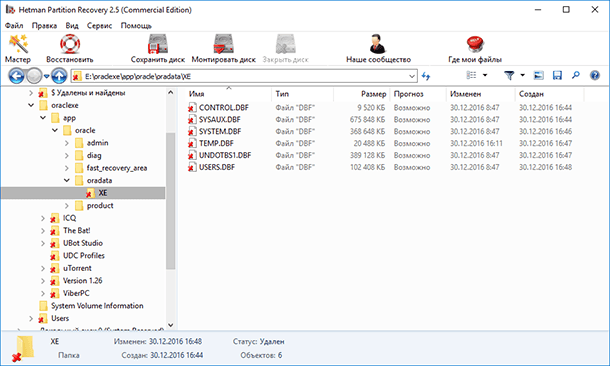
Task: Open the search magnifier icon
Action: pyautogui.click(x=576, y=75)
